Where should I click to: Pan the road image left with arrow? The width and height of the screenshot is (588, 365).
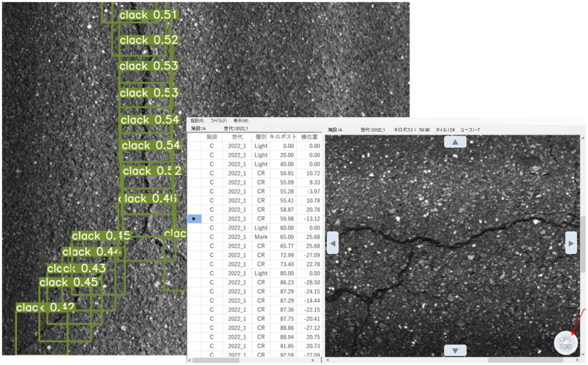[x=332, y=243]
